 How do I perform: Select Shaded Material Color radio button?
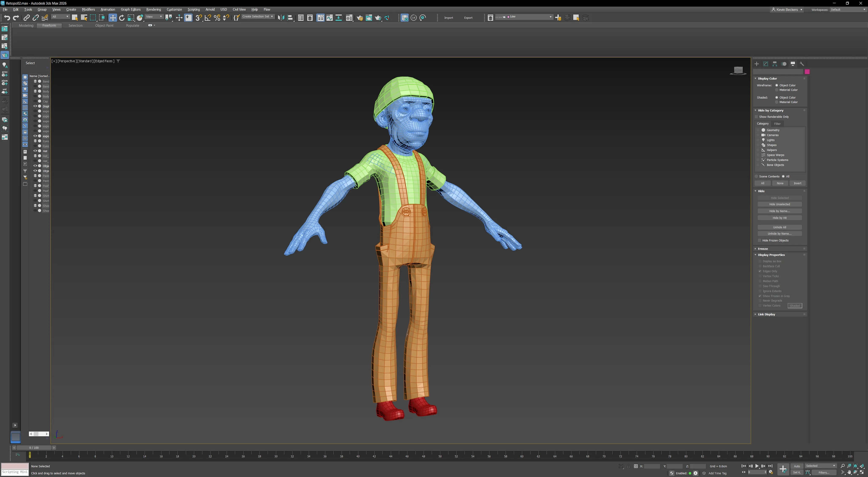pos(777,102)
